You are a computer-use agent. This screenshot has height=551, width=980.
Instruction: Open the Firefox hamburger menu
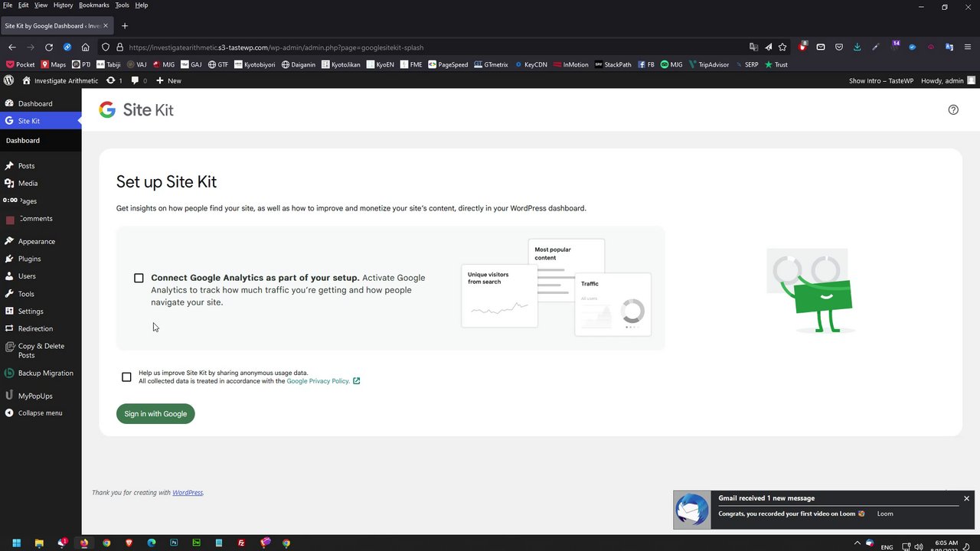click(x=969, y=47)
